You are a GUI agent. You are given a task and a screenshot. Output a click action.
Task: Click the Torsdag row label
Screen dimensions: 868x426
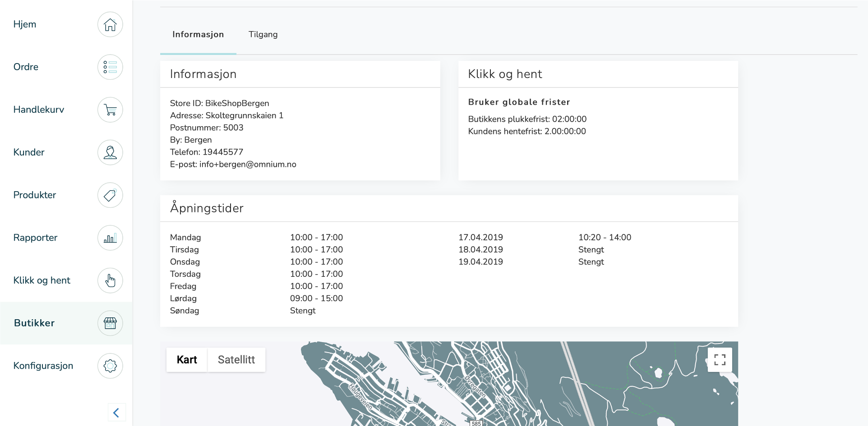pyautogui.click(x=185, y=274)
